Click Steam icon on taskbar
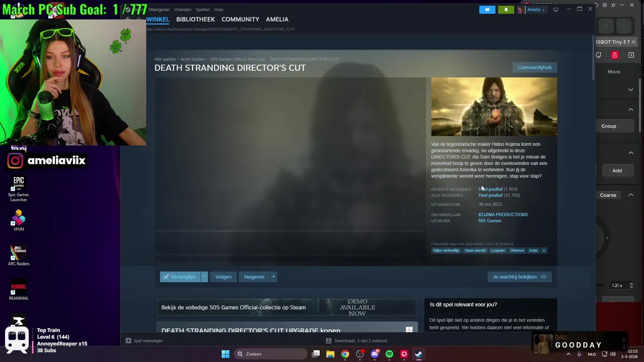The width and height of the screenshot is (644, 362). 419,354
